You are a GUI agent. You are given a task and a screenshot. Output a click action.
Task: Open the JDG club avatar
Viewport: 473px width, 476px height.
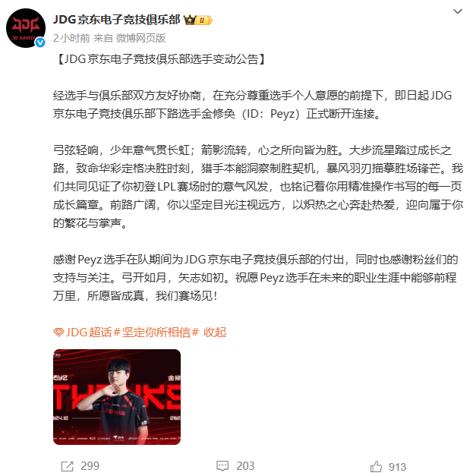pyautogui.click(x=26, y=28)
